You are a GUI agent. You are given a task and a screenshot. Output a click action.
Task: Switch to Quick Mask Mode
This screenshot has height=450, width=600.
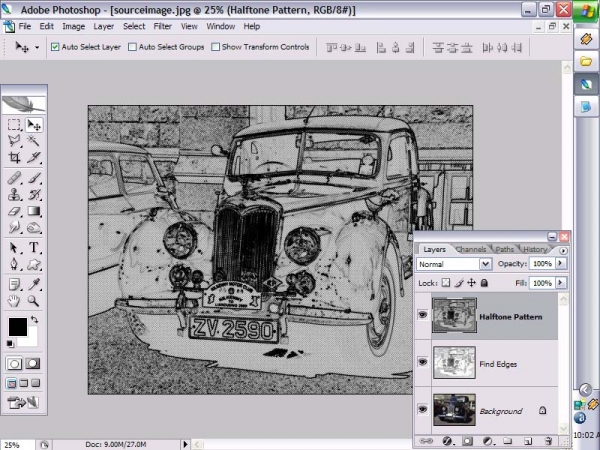33,364
